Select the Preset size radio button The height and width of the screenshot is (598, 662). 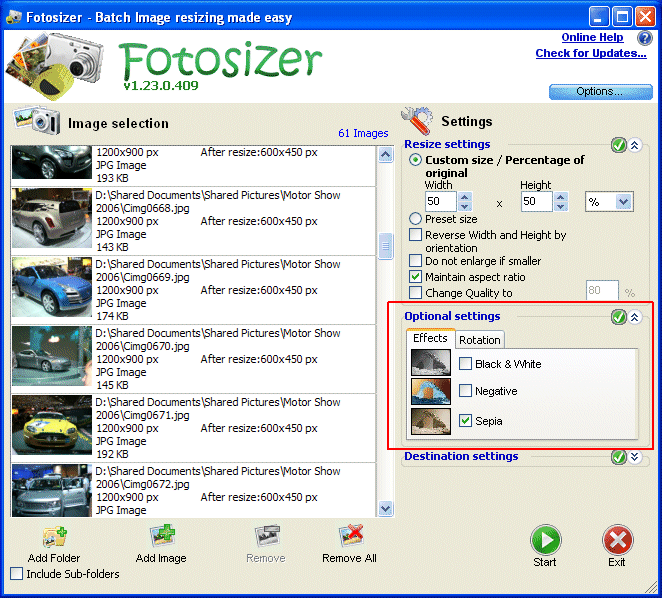tap(415, 218)
